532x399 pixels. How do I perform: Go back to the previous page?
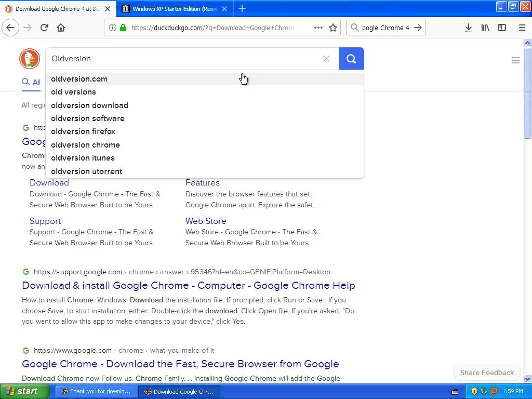click(x=10, y=28)
